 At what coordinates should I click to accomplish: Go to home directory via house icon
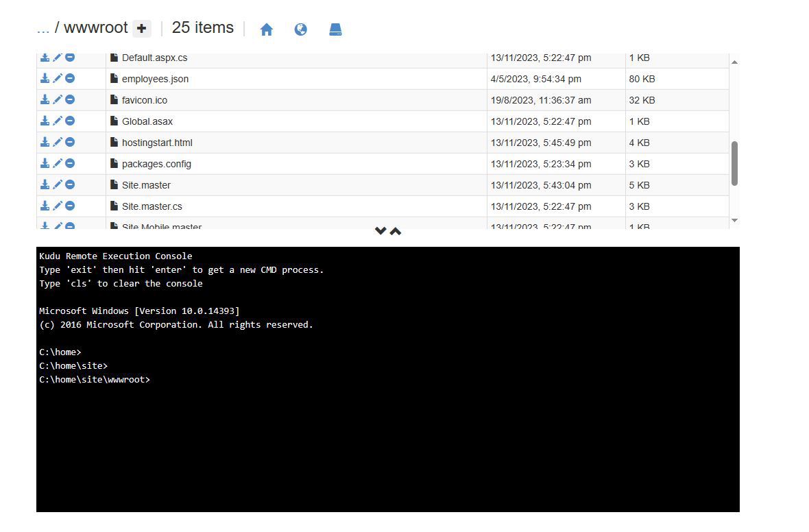(x=266, y=29)
